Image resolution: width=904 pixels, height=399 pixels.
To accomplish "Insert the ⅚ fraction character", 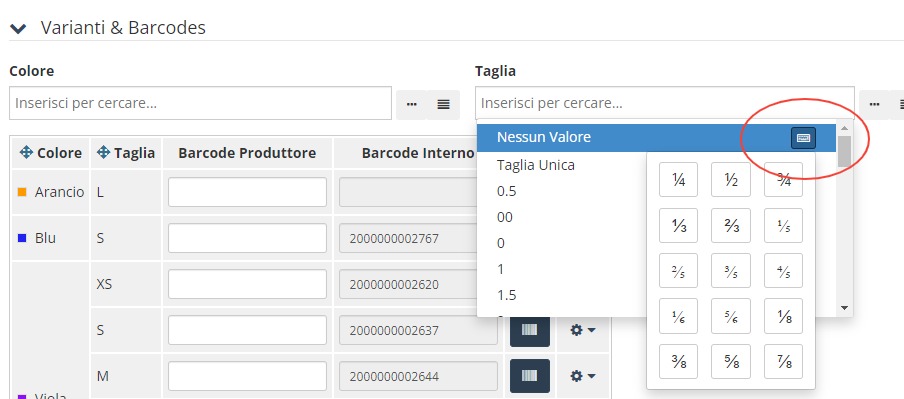I will pos(731,316).
